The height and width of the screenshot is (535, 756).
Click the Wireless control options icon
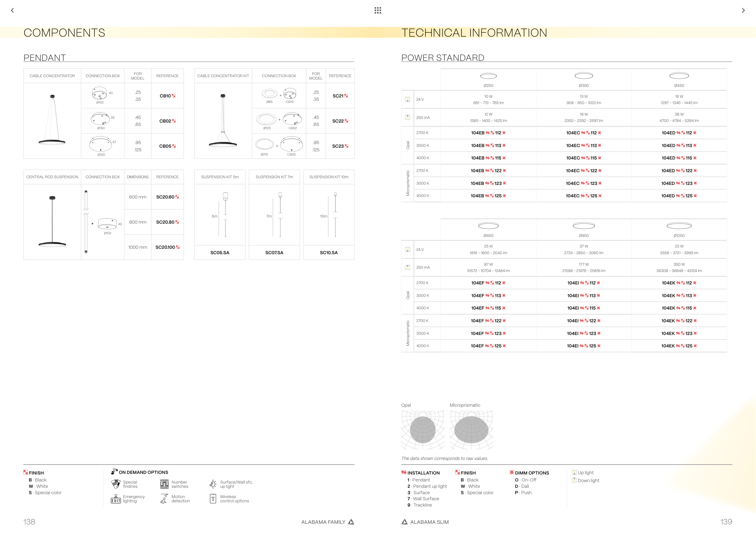(213, 499)
